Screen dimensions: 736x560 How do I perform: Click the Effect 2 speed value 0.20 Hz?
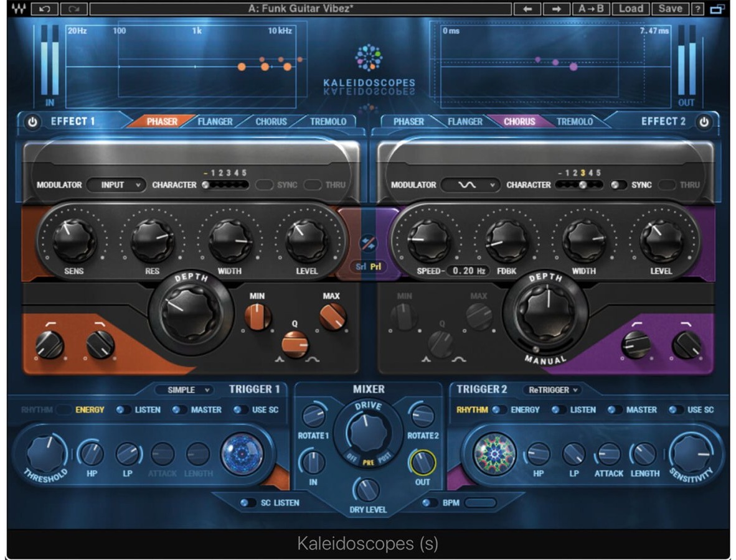point(468,271)
